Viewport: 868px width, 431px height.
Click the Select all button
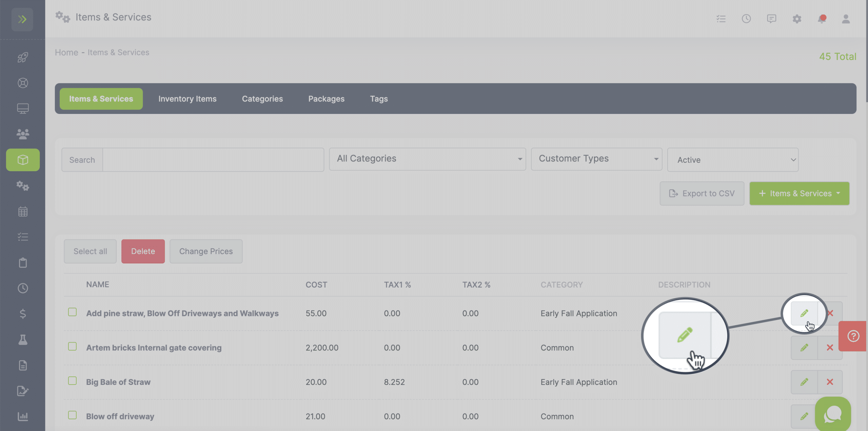[x=90, y=251]
